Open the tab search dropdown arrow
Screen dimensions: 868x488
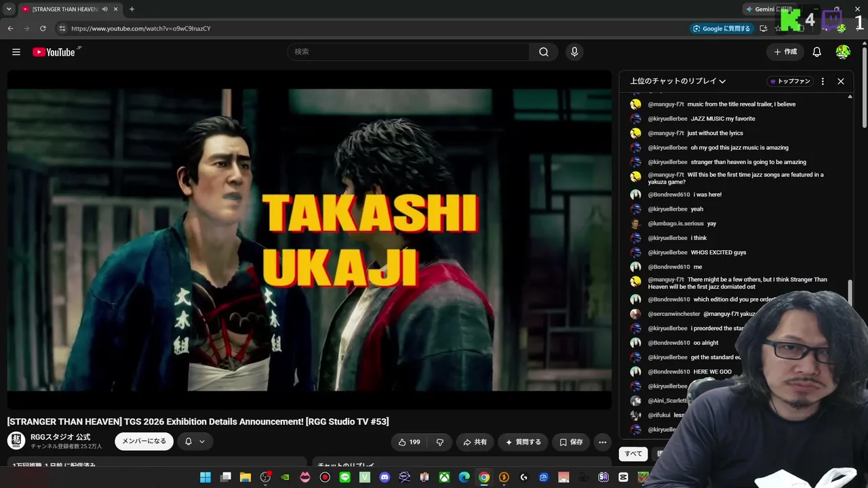tap(9, 9)
